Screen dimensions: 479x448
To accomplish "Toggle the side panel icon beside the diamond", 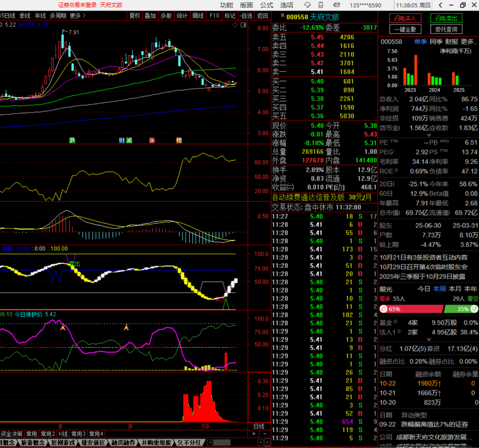I will 243,25.
